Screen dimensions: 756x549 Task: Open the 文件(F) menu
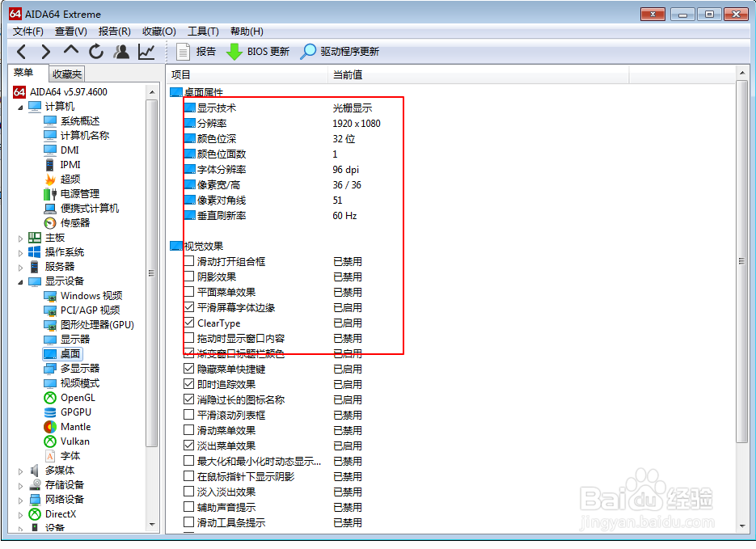point(28,32)
